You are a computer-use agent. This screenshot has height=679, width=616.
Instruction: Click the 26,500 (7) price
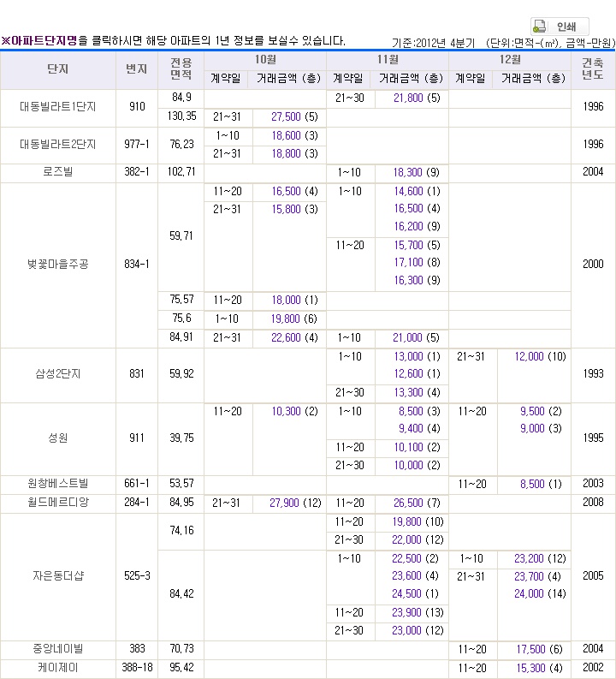coord(417,503)
